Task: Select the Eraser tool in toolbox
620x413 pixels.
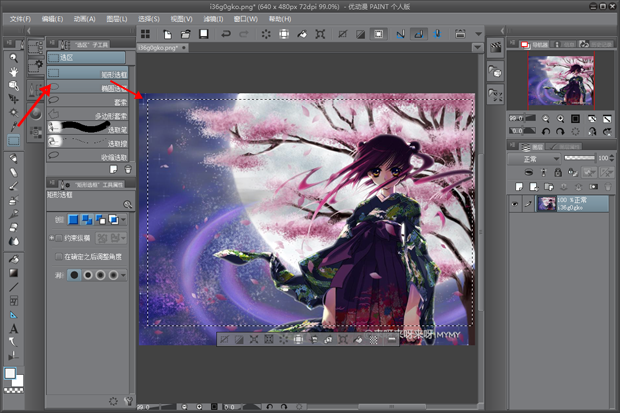Action: (x=13, y=227)
